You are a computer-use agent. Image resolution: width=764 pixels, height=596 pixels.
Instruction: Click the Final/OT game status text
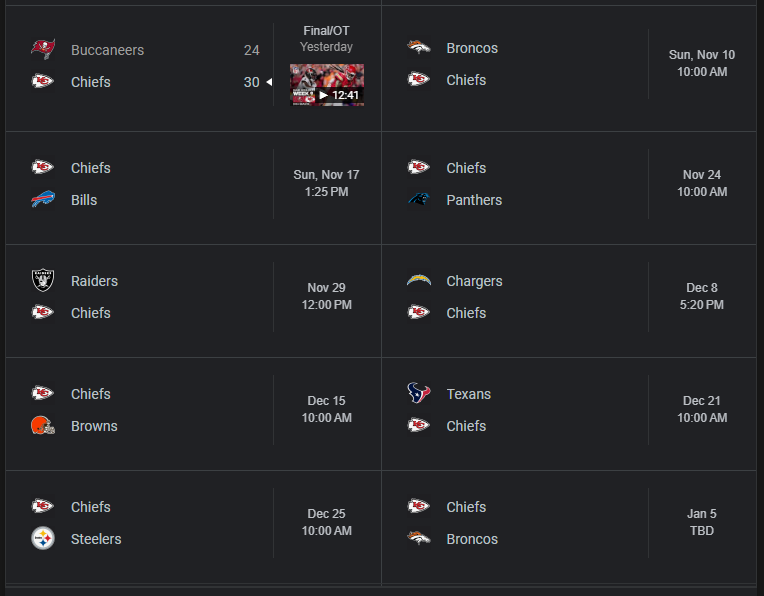[x=326, y=31]
